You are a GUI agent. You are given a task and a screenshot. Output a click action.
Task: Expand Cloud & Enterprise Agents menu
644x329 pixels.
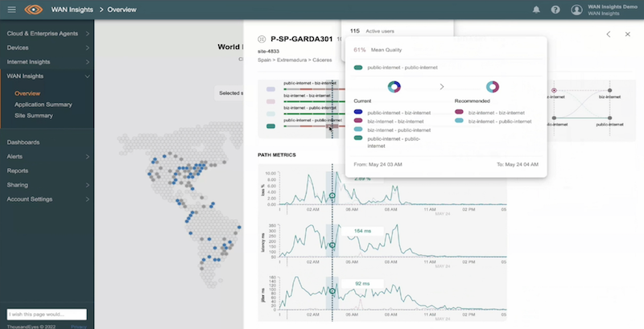[x=87, y=35]
